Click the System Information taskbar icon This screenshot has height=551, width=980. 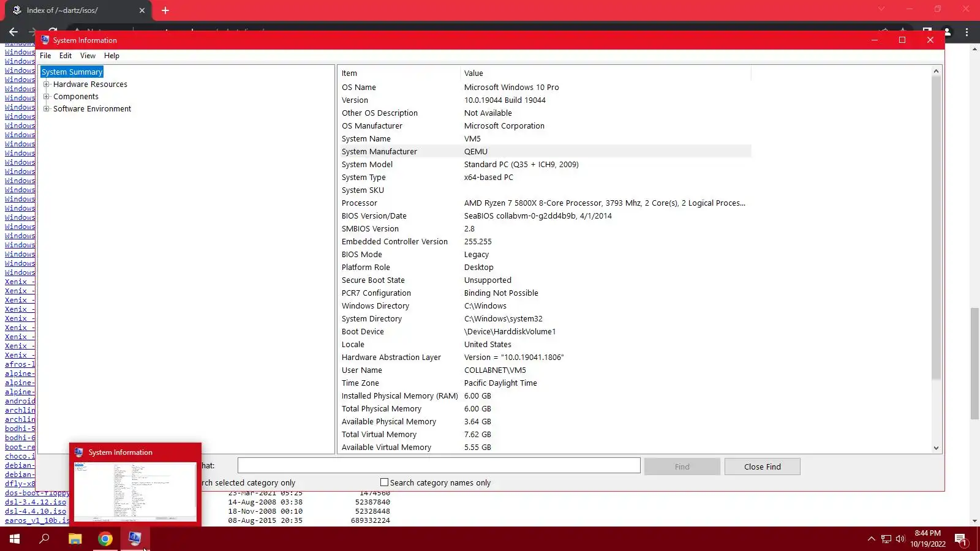[135, 539]
